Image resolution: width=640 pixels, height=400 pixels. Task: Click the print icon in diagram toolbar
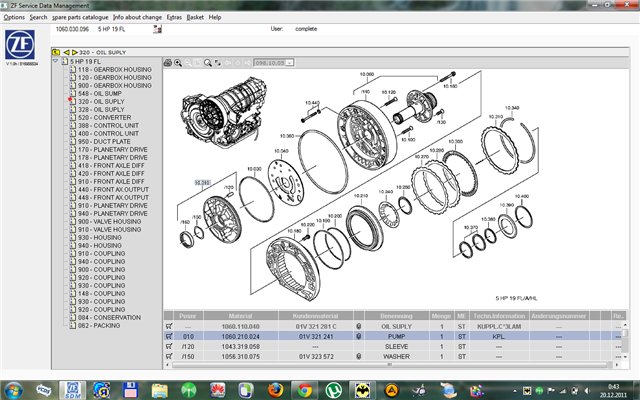coord(168,62)
